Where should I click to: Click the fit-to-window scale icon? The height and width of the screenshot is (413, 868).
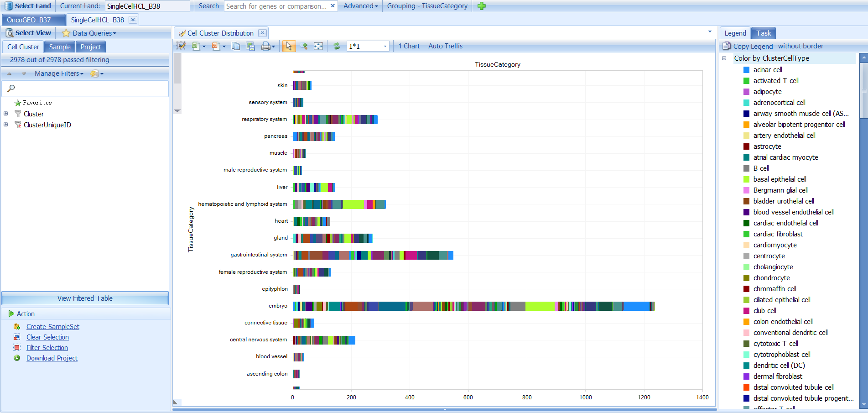pos(318,46)
